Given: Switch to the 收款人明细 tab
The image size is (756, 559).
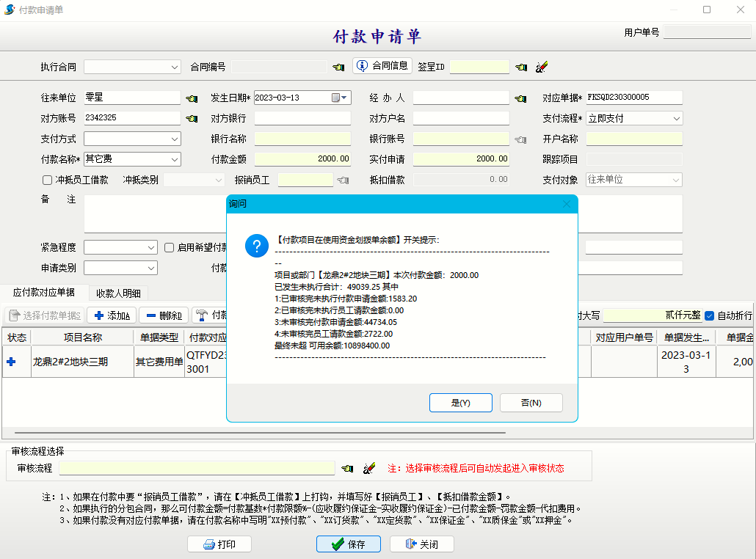Looking at the screenshot, I should pos(118,293).
